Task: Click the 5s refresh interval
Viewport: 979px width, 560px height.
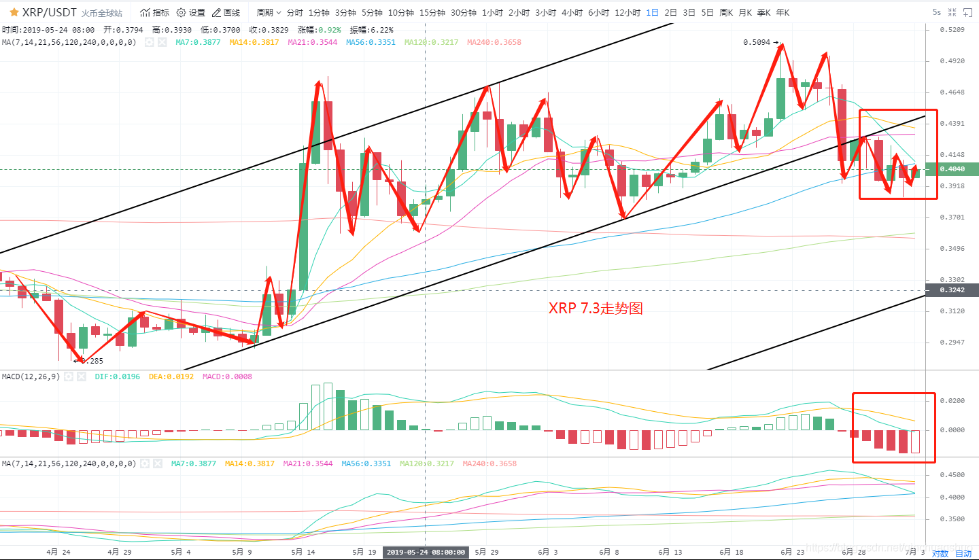Action: click(x=937, y=12)
